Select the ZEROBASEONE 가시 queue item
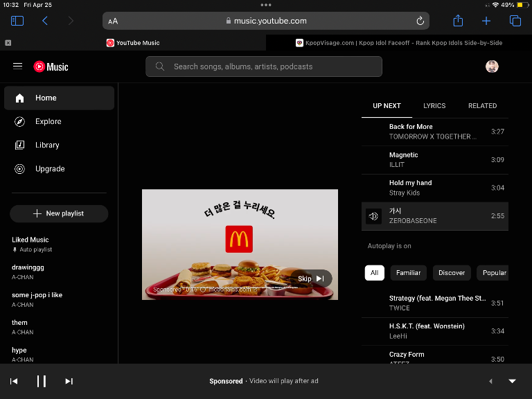This screenshot has width=532, height=399. (435, 216)
